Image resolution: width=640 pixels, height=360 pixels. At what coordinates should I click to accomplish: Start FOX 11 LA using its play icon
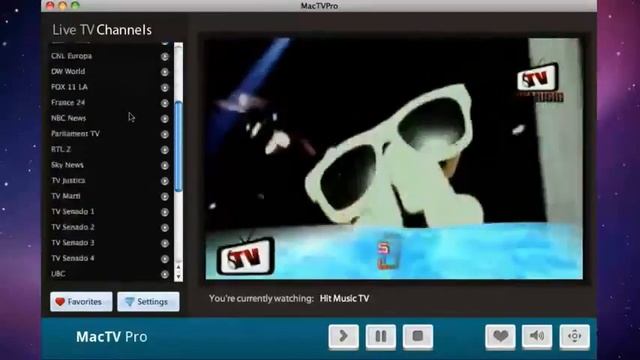(164, 87)
